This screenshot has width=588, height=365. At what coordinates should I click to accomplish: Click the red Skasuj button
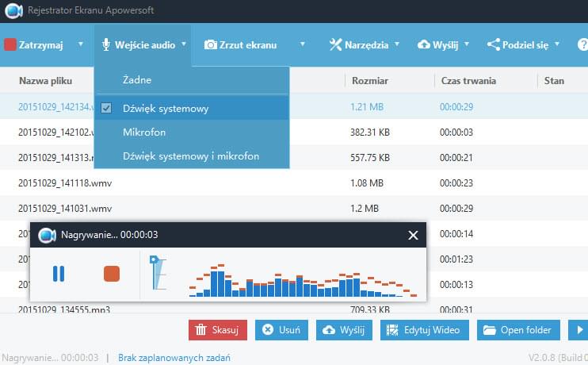(x=218, y=330)
